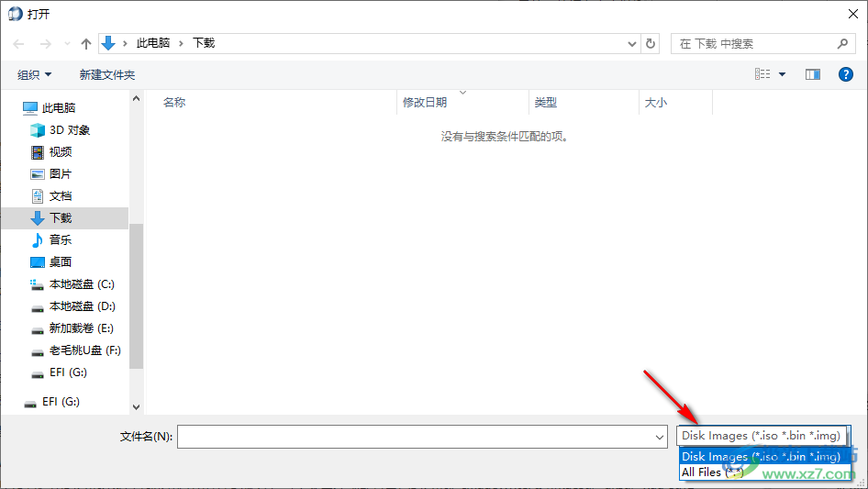Create a folder with 新建文件夹

[x=107, y=74]
